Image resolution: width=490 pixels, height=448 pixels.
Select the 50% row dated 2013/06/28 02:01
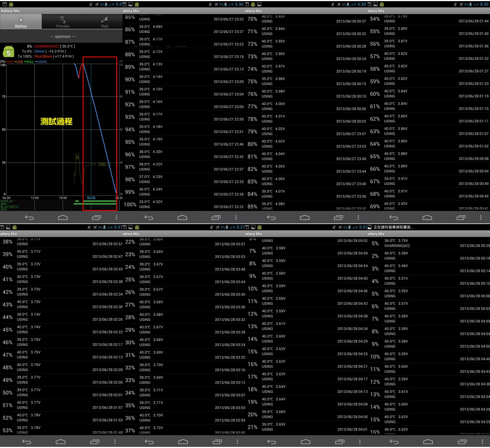[61, 393]
